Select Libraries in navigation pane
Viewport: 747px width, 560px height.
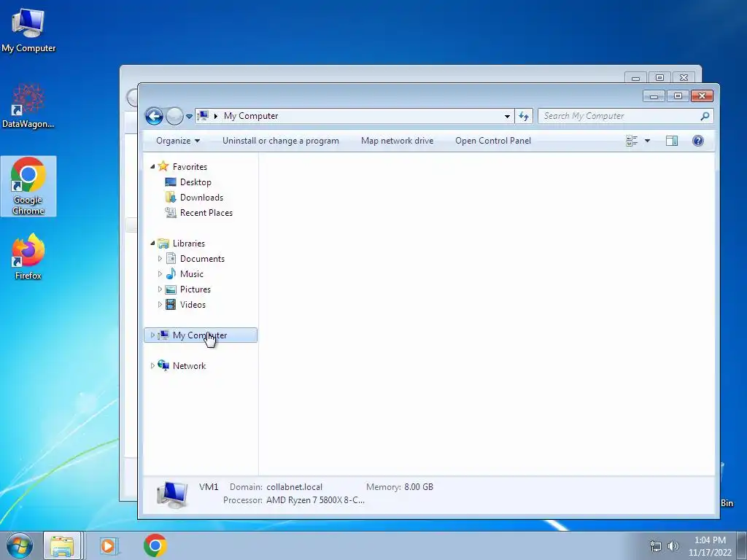pyautogui.click(x=189, y=244)
